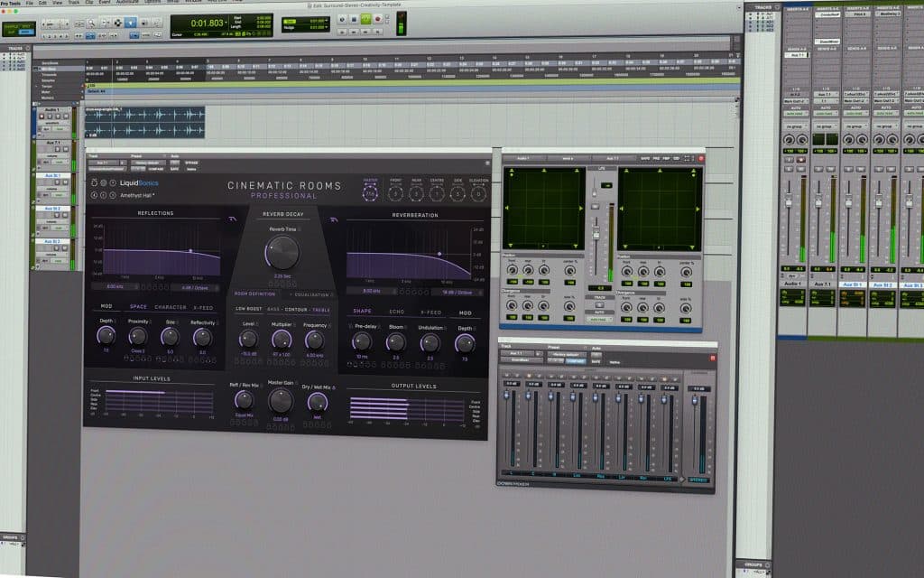
Task: Click the right panner center % knob
Action: coord(686,272)
